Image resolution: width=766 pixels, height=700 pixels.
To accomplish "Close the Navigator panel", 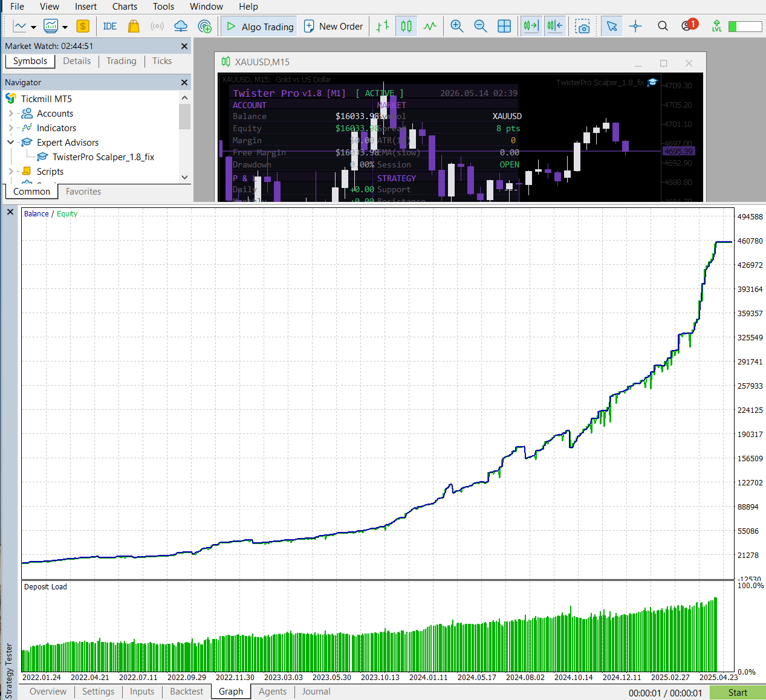I will click(184, 82).
